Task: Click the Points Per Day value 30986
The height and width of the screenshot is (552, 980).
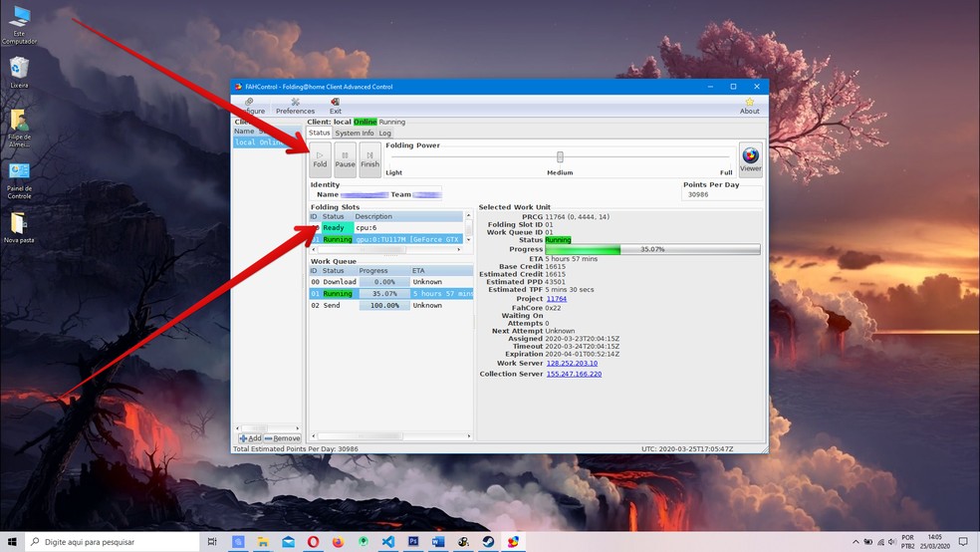Action: tap(698, 194)
